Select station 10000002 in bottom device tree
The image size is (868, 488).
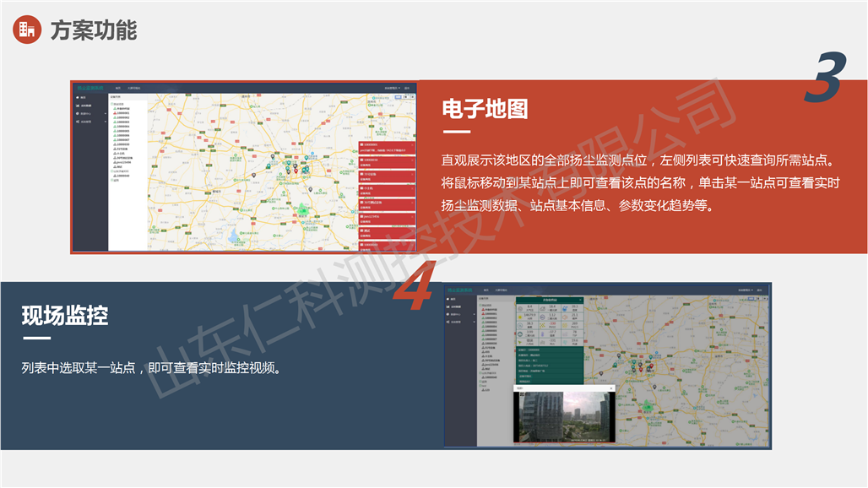coord(490,318)
